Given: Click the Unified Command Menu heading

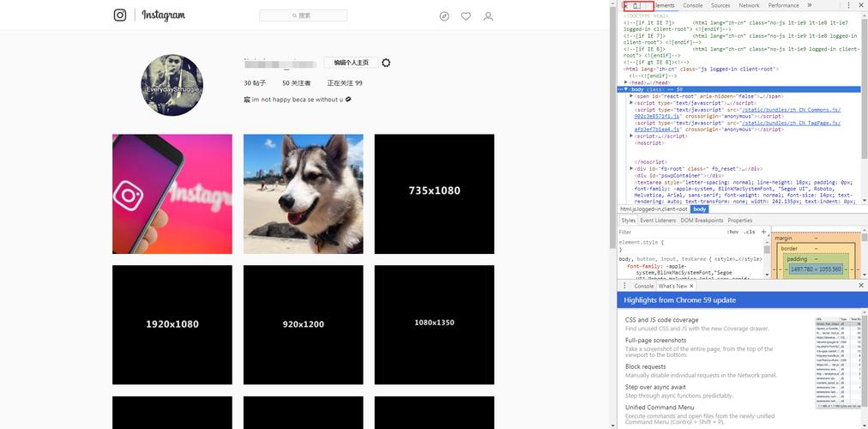Looking at the screenshot, I should tap(660, 408).
